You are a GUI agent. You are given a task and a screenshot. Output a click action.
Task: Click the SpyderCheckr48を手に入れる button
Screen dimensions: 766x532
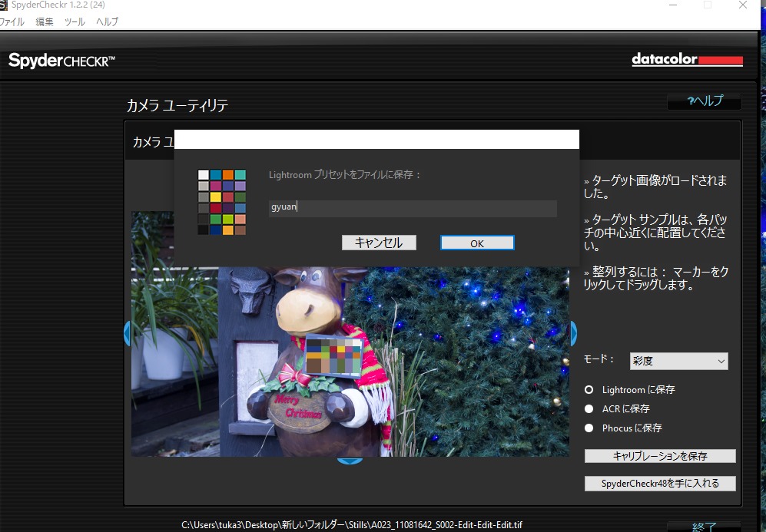pyautogui.click(x=660, y=484)
